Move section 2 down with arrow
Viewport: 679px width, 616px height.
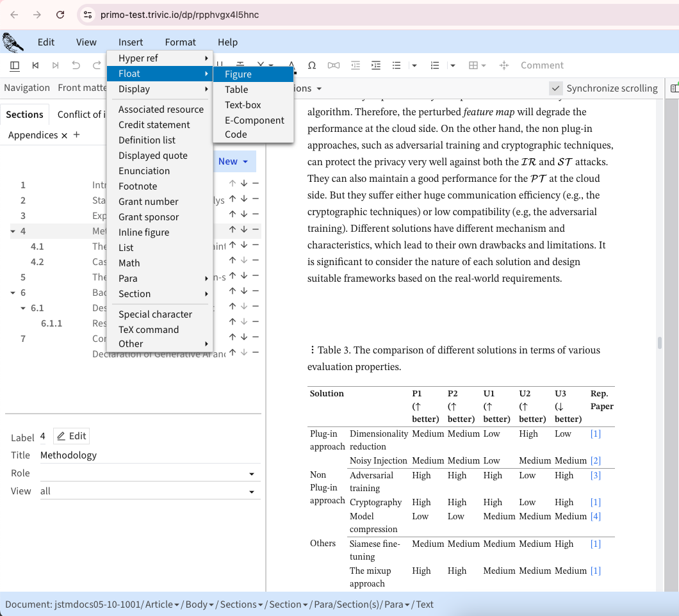click(244, 199)
